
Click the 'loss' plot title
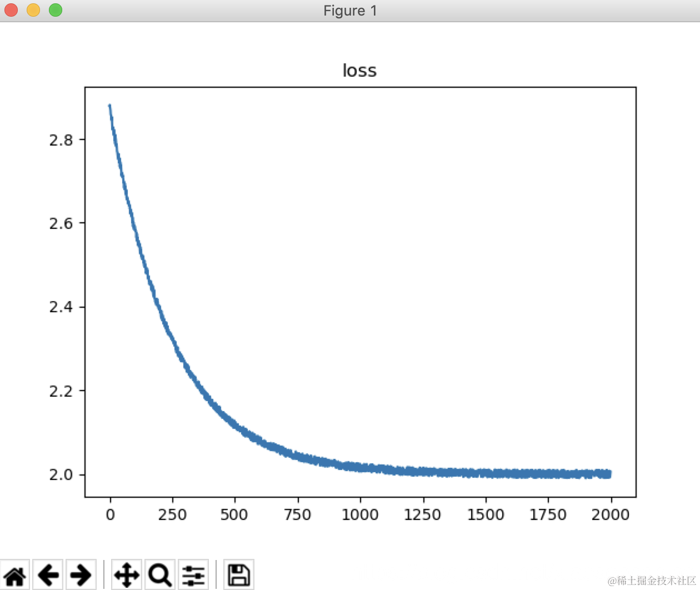pyautogui.click(x=359, y=71)
